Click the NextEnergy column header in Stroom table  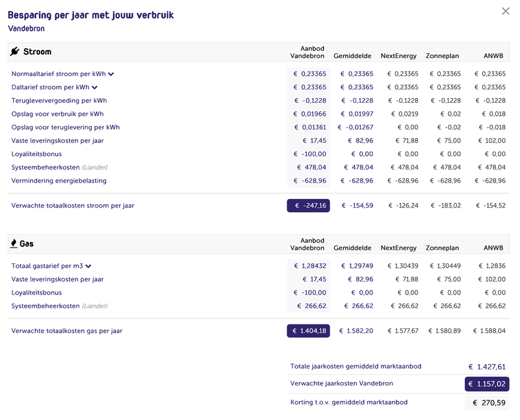(x=398, y=56)
